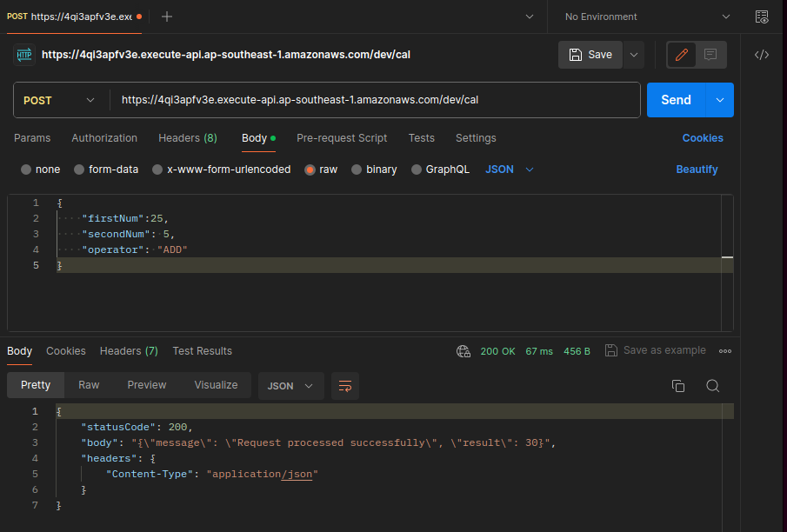Copy the response body to clipboard
The height and width of the screenshot is (532, 787).
678,386
